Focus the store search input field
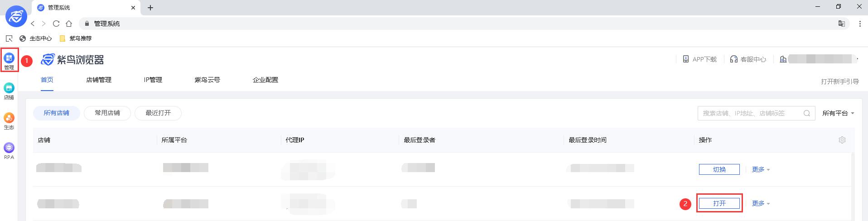 point(750,113)
